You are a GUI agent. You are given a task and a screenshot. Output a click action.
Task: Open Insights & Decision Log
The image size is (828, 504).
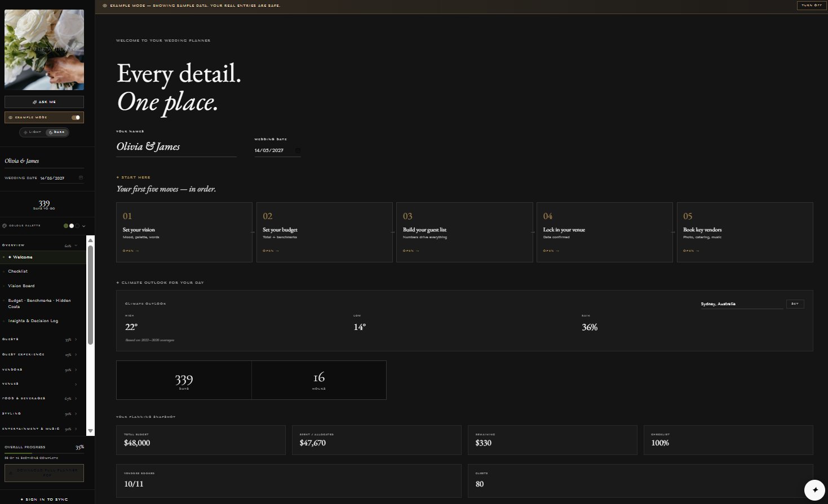(43, 321)
